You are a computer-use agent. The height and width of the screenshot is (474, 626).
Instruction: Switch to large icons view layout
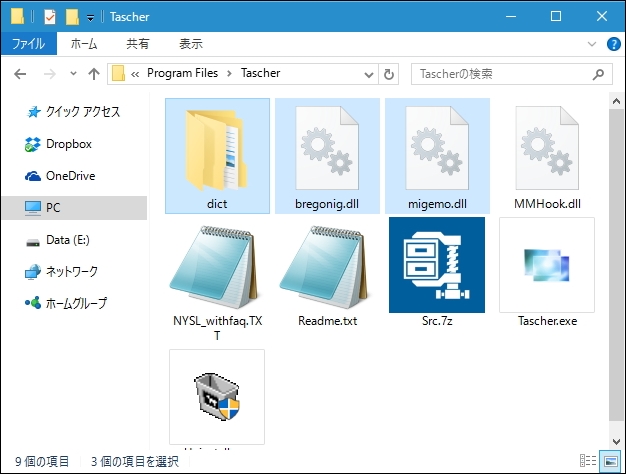[x=611, y=460]
